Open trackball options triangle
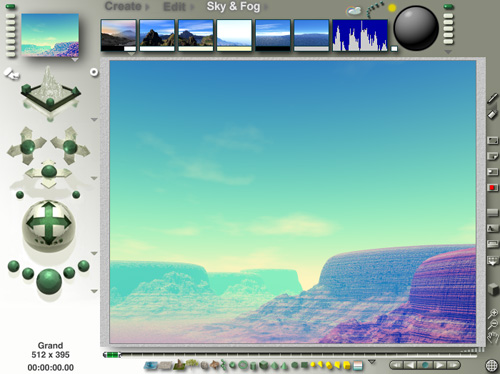This screenshot has height=374, width=500. pyautogui.click(x=94, y=253)
